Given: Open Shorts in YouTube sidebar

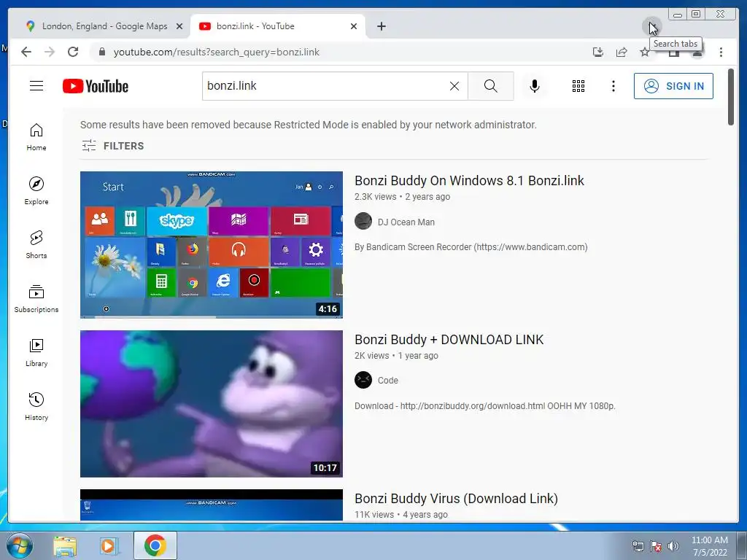Looking at the screenshot, I should (x=36, y=245).
